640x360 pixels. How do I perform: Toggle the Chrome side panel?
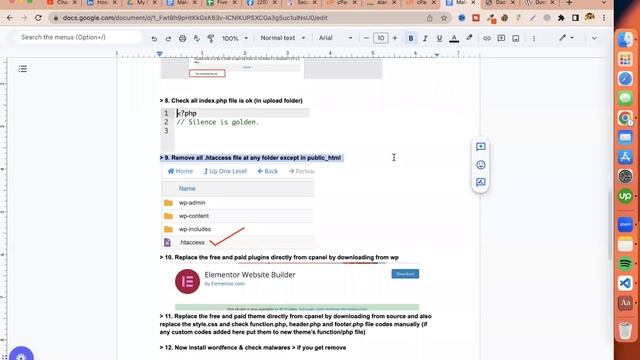tap(575, 18)
